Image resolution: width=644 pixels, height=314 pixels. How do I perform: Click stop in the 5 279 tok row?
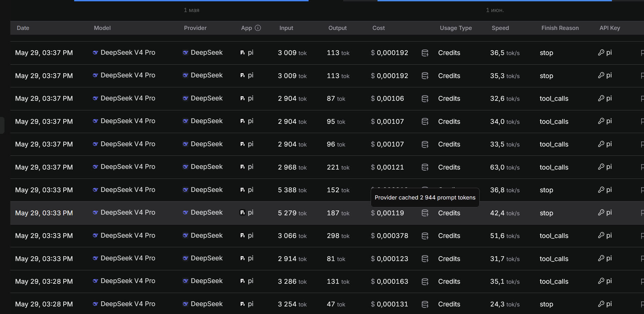(546, 213)
